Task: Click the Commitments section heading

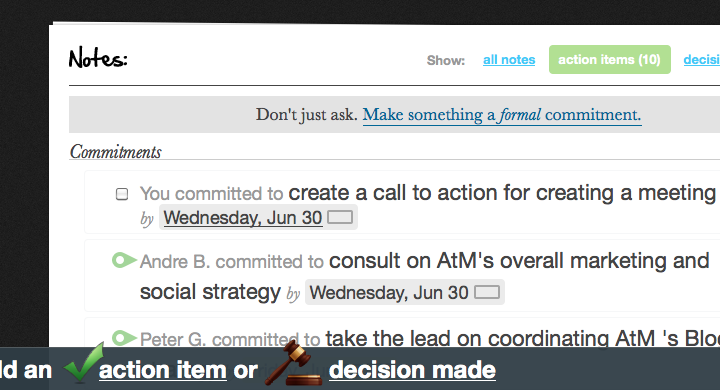Action: [x=116, y=152]
